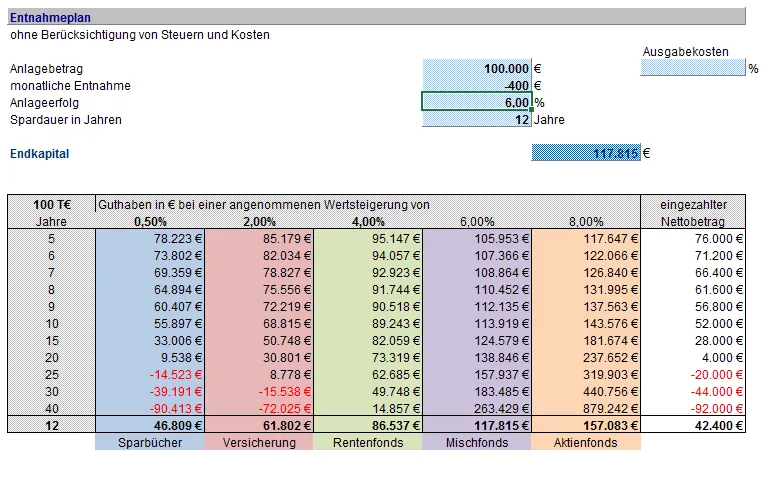Select negative value -15.538 € in row 30
Viewport: 764px width, 477px height.
click(259, 392)
